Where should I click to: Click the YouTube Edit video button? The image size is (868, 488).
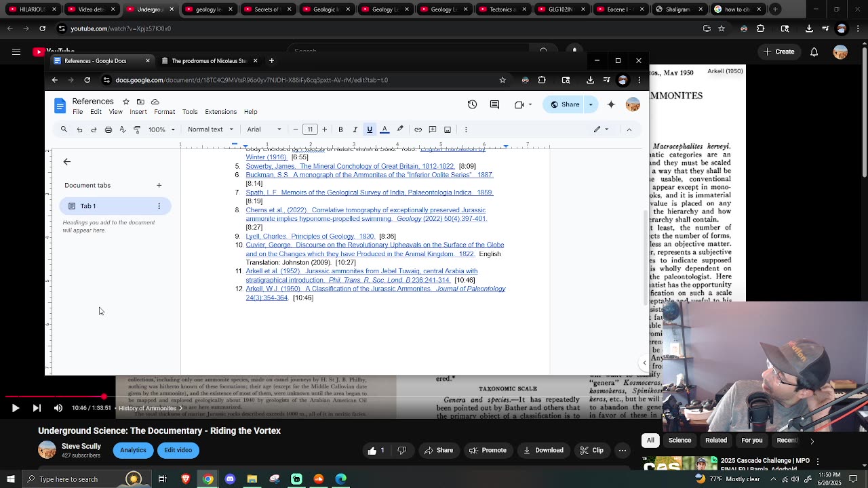tap(178, 450)
